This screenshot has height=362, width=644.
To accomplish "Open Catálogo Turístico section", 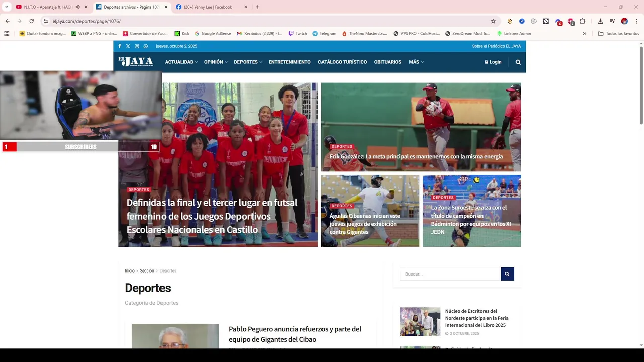I will tap(343, 62).
